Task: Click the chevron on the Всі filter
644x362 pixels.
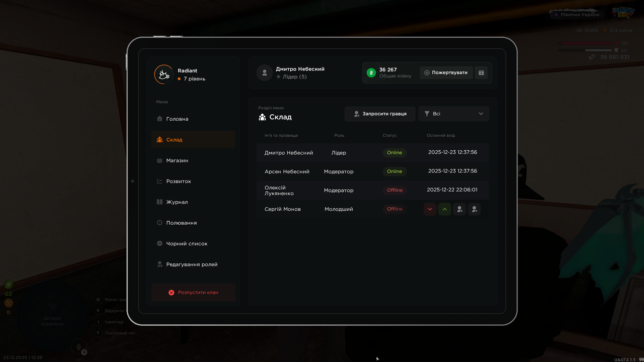Action: click(x=481, y=114)
